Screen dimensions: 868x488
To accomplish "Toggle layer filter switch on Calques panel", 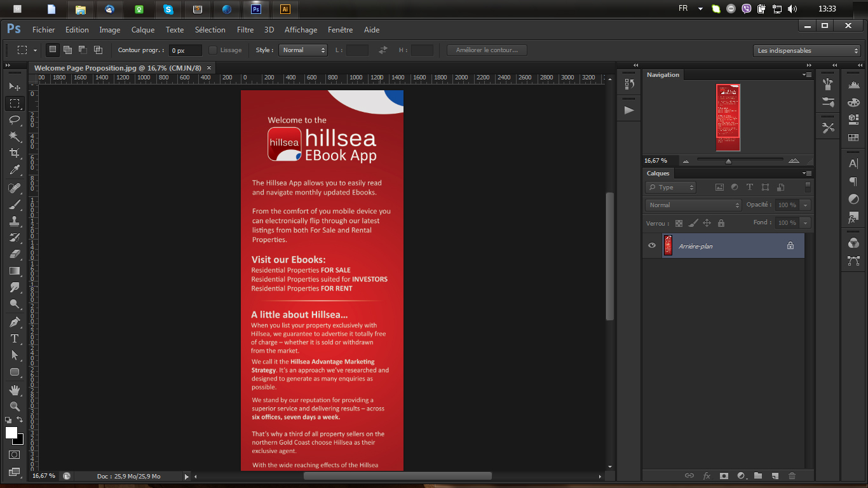I will pyautogui.click(x=808, y=187).
